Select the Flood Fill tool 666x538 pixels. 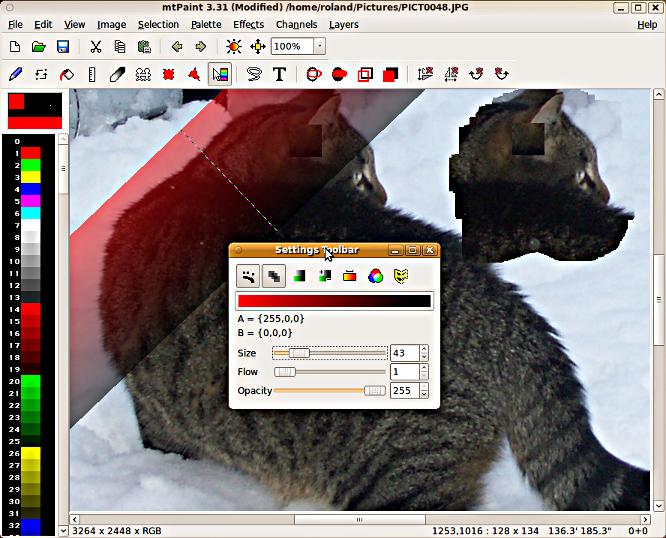[67, 74]
